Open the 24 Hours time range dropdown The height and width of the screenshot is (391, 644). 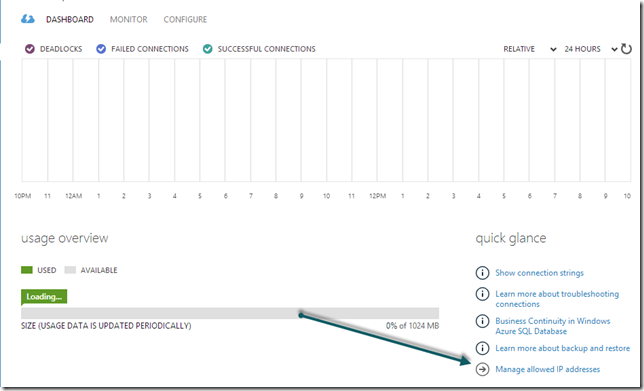coord(591,49)
